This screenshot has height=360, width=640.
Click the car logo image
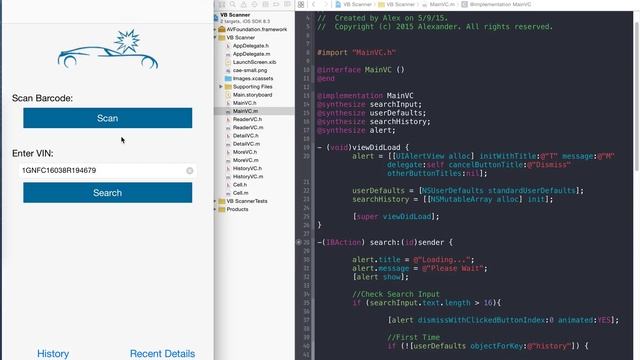(x=108, y=49)
